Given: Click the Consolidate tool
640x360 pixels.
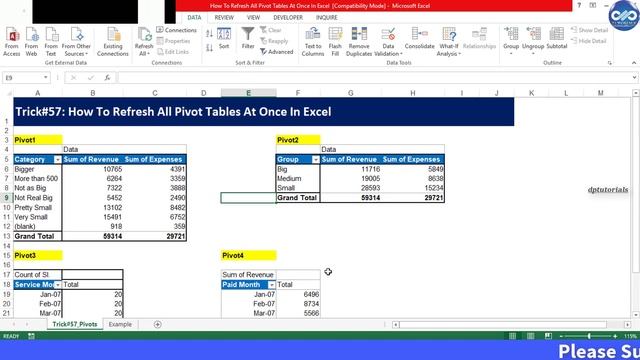Looking at the screenshot, I should 420,39.
